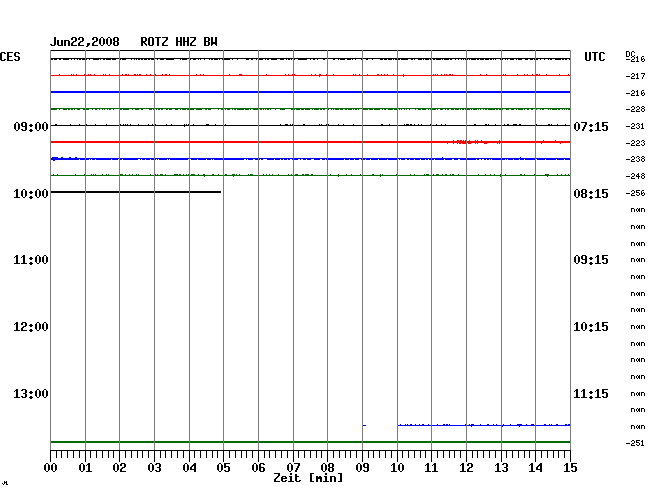Click the bottom thick green trace
The width and height of the screenshot is (650, 494).
tap(310, 442)
